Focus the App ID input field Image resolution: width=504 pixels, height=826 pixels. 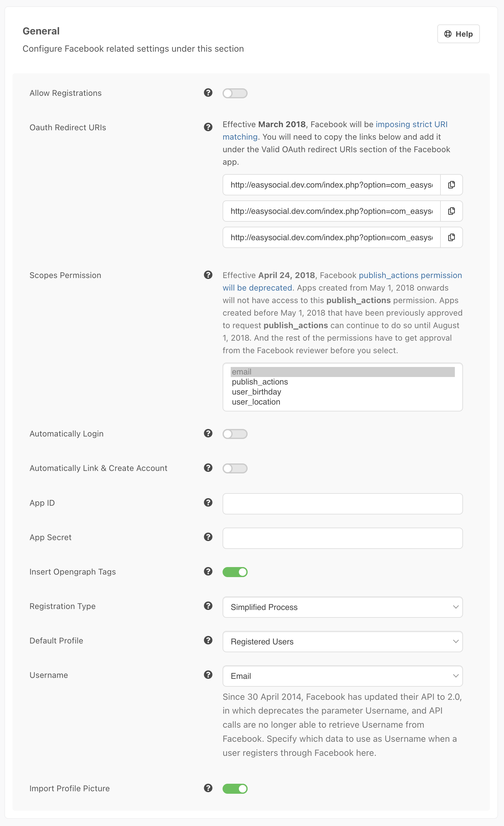(342, 503)
